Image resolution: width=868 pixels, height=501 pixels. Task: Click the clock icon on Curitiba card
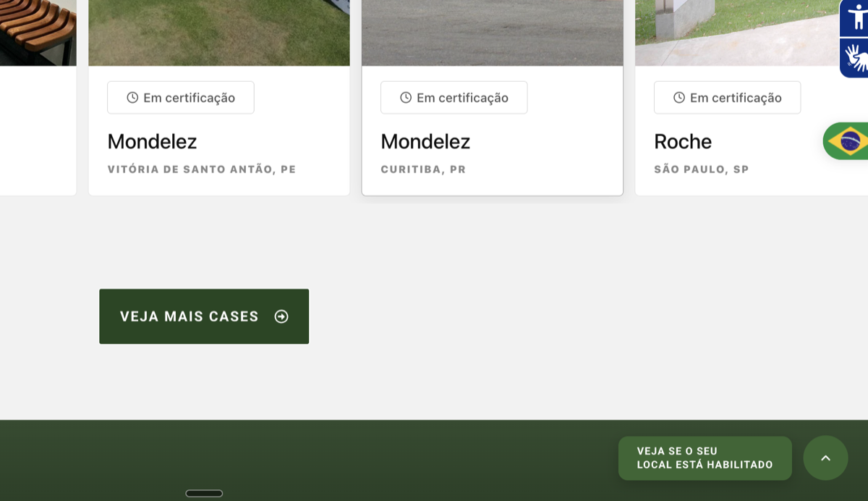coord(406,98)
